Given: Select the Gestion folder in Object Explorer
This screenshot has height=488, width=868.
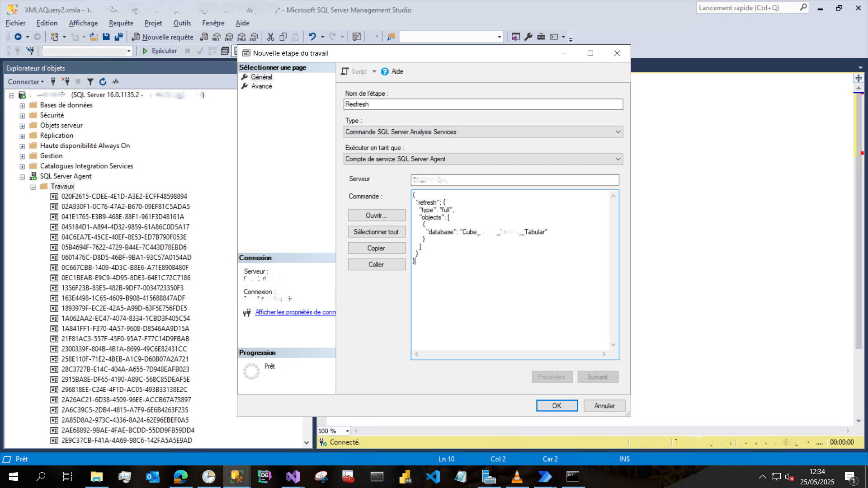Looking at the screenshot, I should (51, 156).
